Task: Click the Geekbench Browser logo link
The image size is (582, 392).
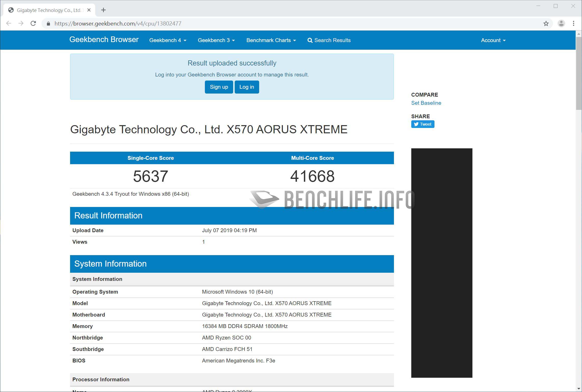Action: tap(104, 40)
